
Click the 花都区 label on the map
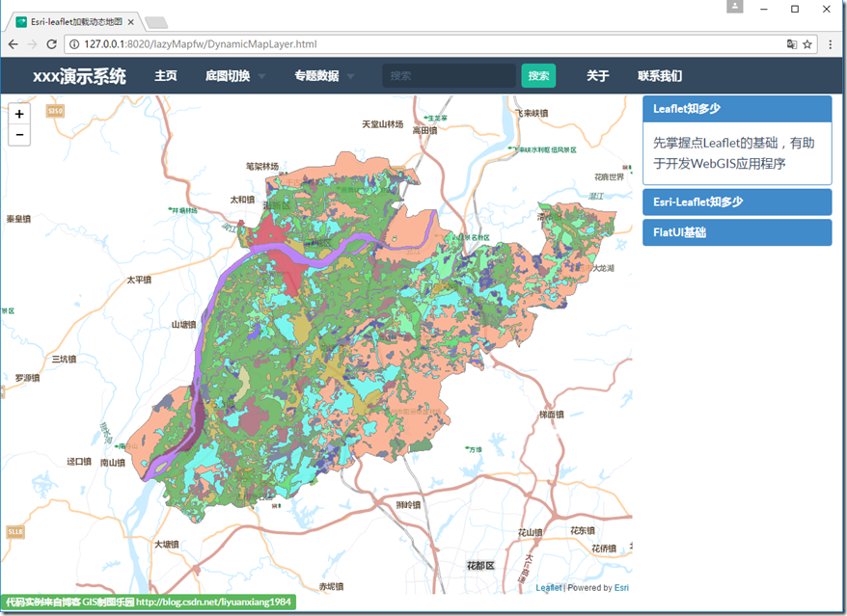(480, 566)
